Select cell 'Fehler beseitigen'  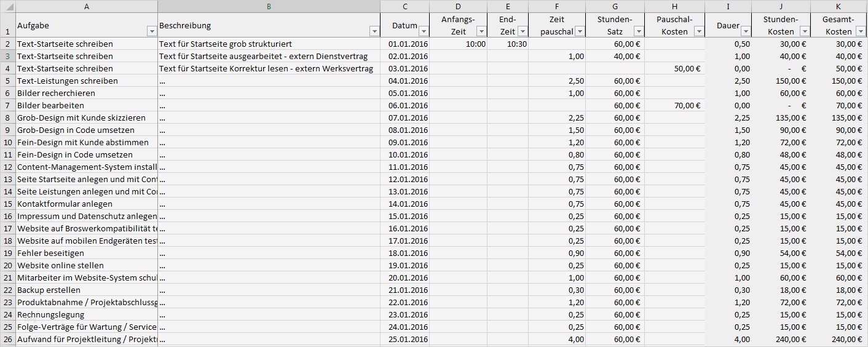(x=87, y=253)
